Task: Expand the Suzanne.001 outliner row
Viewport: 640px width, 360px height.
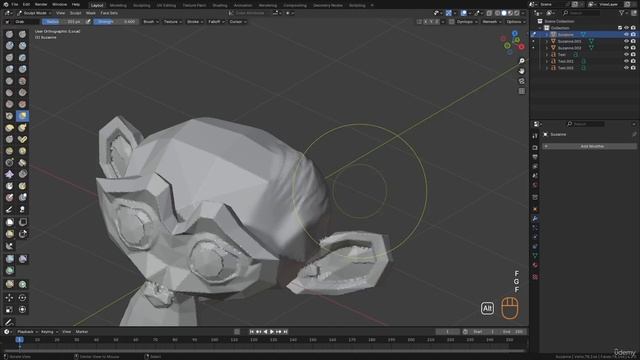Action: click(x=547, y=41)
